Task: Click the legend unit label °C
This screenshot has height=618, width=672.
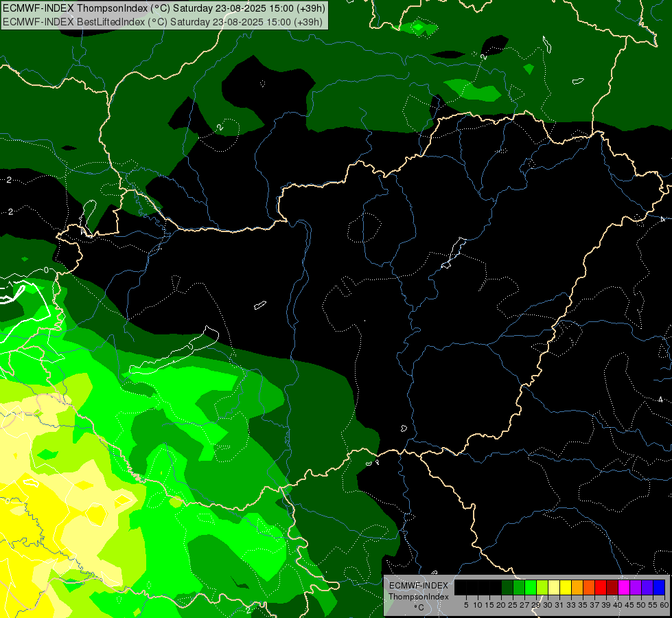Action: pyautogui.click(x=419, y=608)
